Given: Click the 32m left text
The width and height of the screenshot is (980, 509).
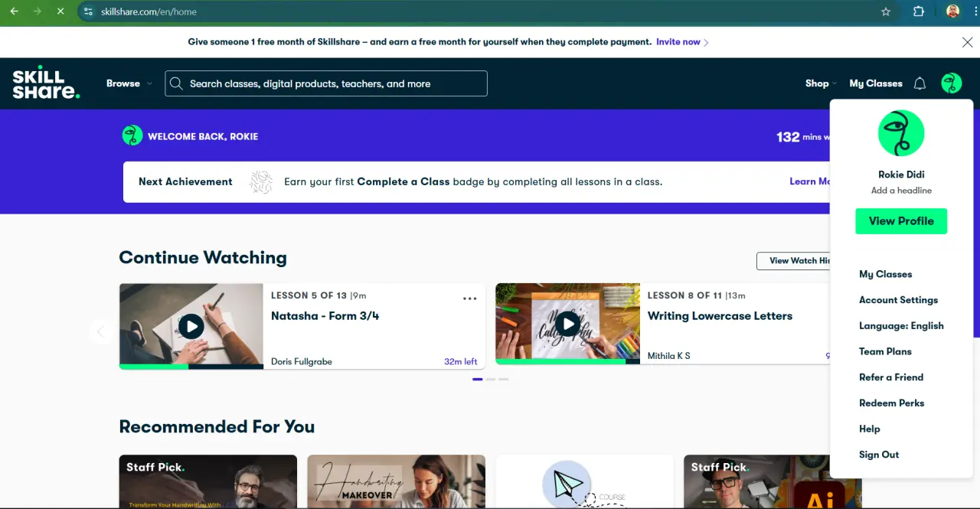Looking at the screenshot, I should 460,361.
